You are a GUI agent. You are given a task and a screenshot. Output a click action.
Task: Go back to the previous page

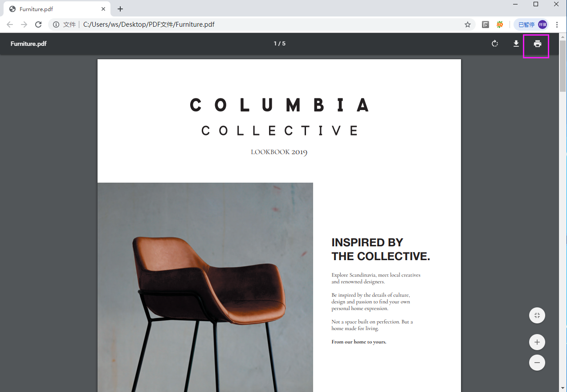point(10,24)
